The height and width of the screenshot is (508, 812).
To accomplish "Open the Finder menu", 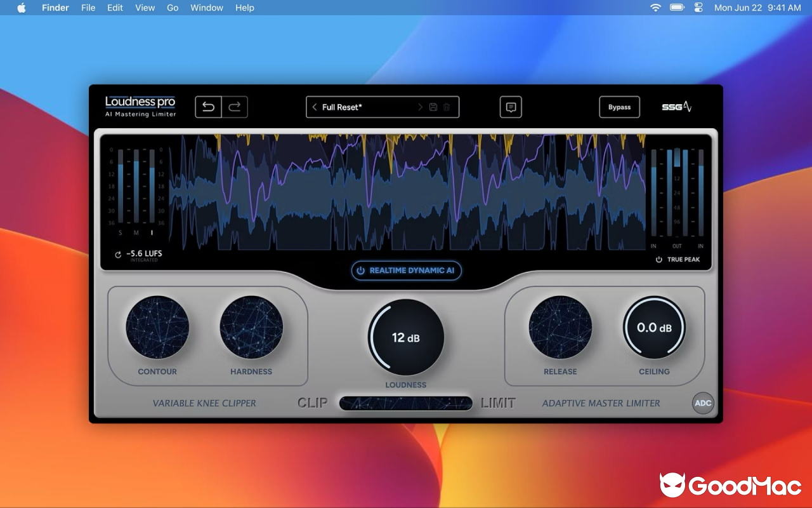I will coord(56,8).
